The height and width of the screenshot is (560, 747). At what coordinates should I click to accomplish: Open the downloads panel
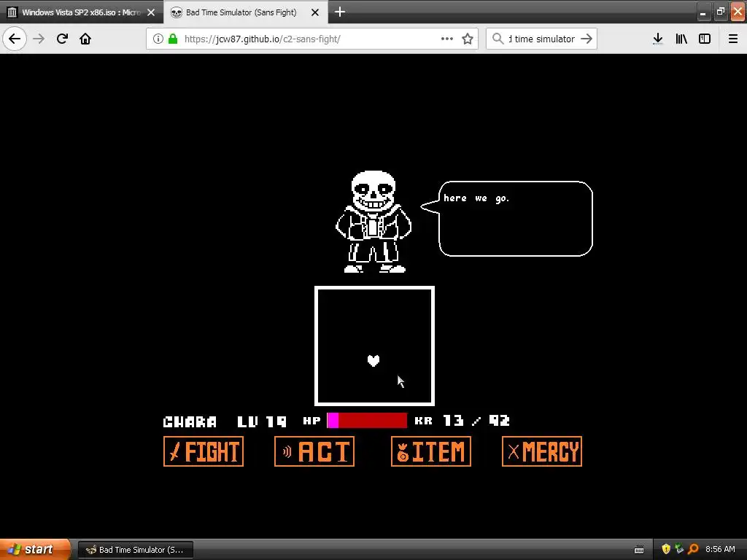click(x=657, y=39)
